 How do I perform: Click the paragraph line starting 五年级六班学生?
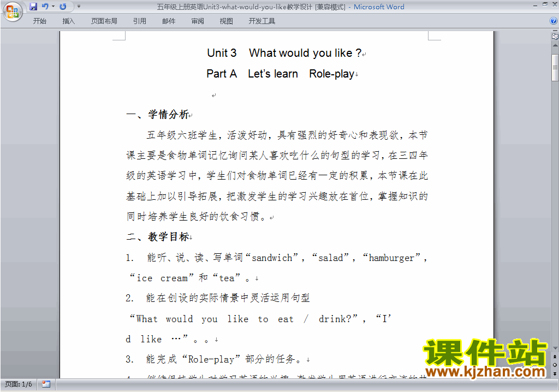point(287,135)
